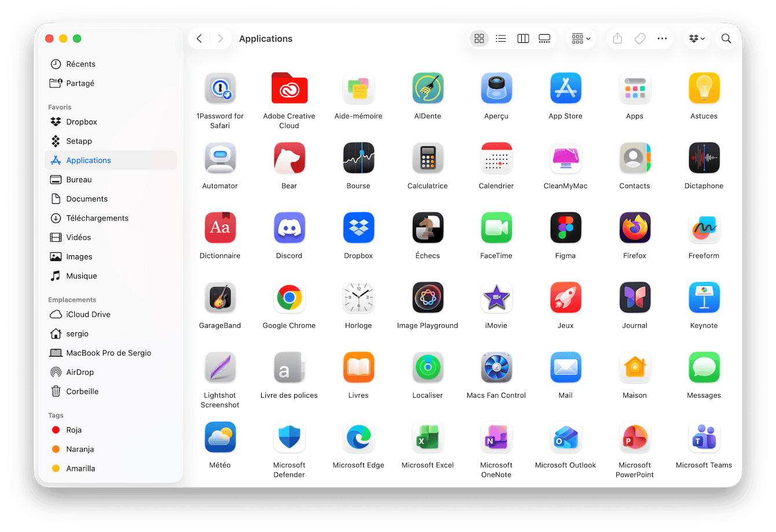Switch to column view

coord(523,38)
